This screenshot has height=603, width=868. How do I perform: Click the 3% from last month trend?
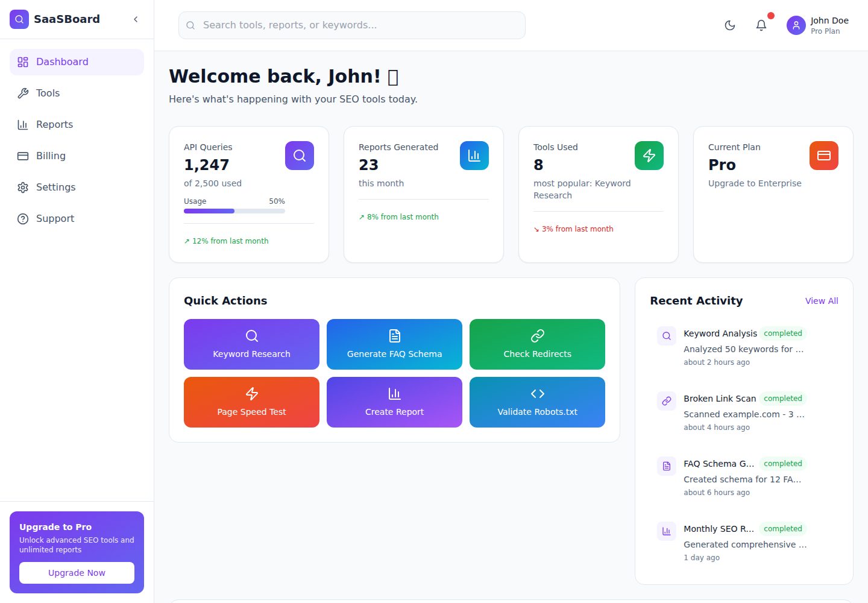pyautogui.click(x=573, y=229)
